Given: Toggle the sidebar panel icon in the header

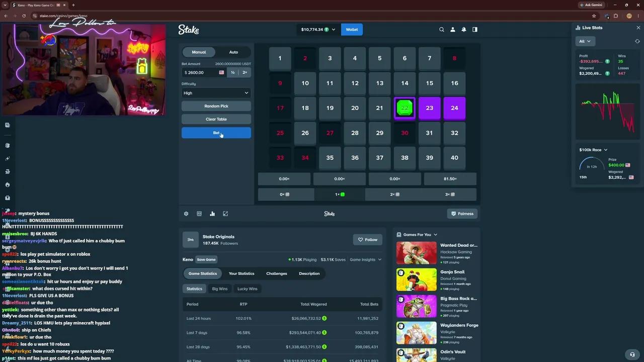Looking at the screenshot, I should point(475,30).
